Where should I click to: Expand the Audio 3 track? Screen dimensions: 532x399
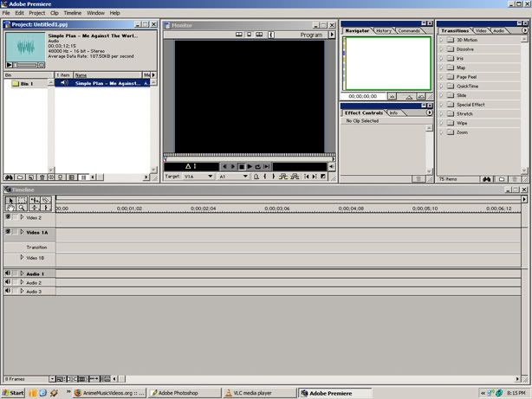(22, 291)
